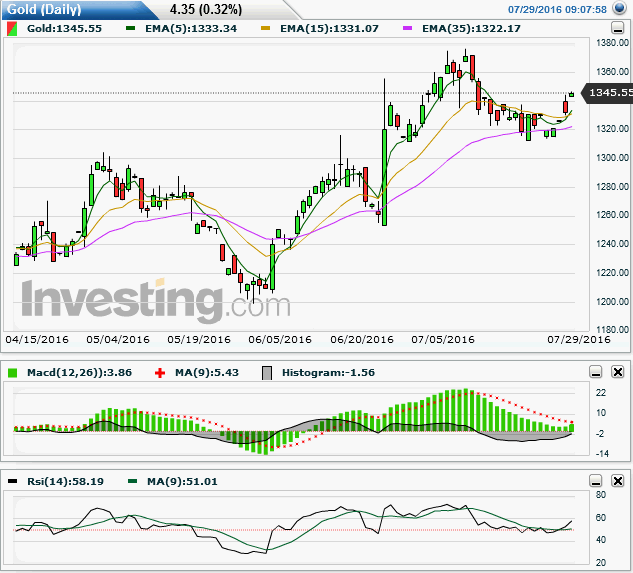Click the 1360.00 price axis label
The image size is (633, 573).
612,72
